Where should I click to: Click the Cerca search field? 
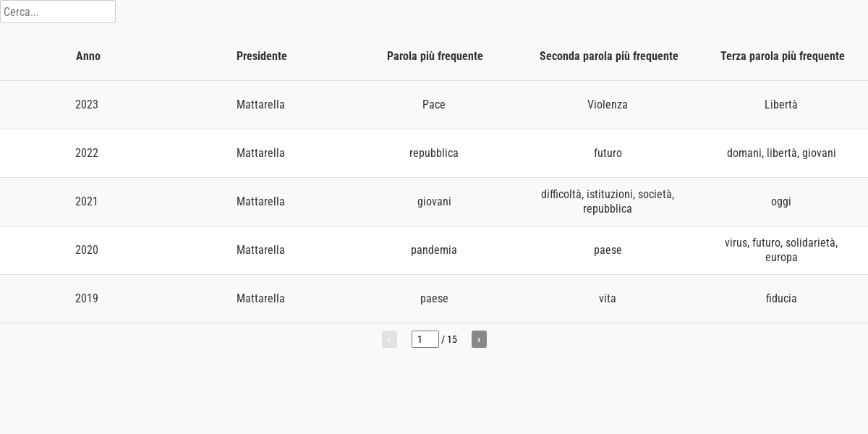click(x=58, y=12)
